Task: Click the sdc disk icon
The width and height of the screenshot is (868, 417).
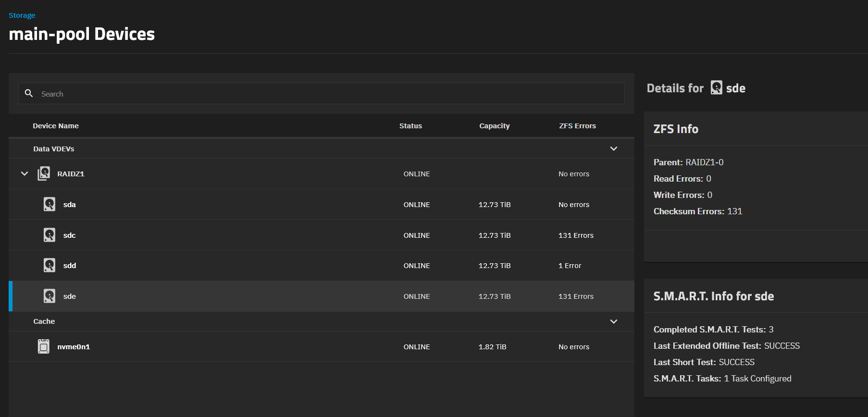Action: coord(50,235)
